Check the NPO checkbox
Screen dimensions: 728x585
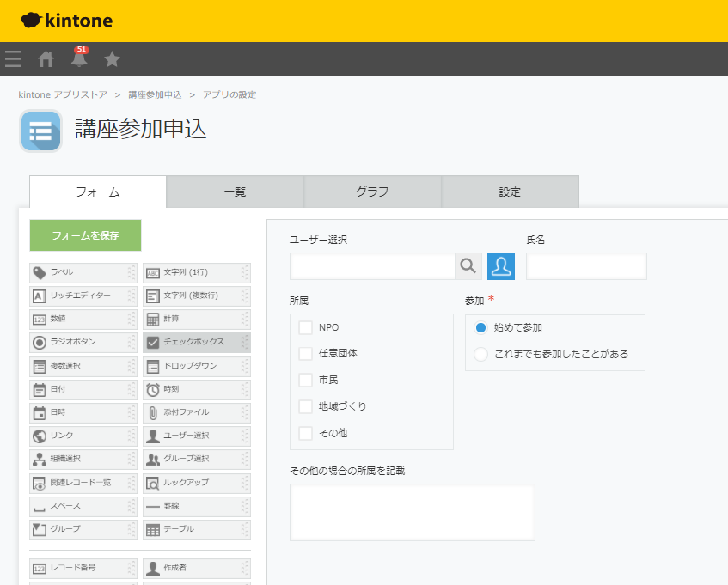(x=305, y=327)
